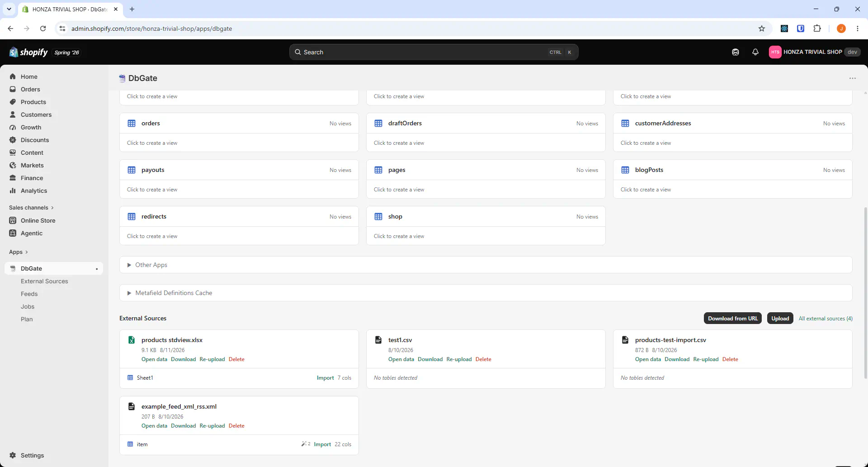Image resolution: width=868 pixels, height=467 pixels.
Task: Reload the page in the browser
Action: [43, 29]
